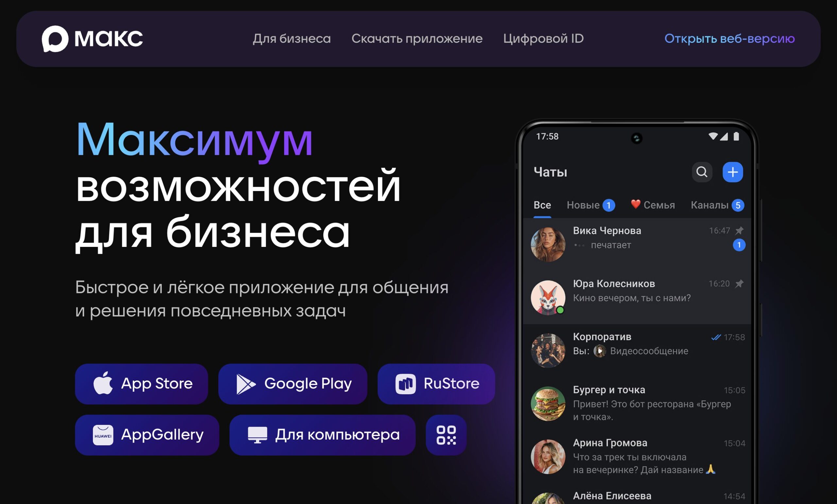Click the Скачать приложение navigation item

click(x=417, y=39)
